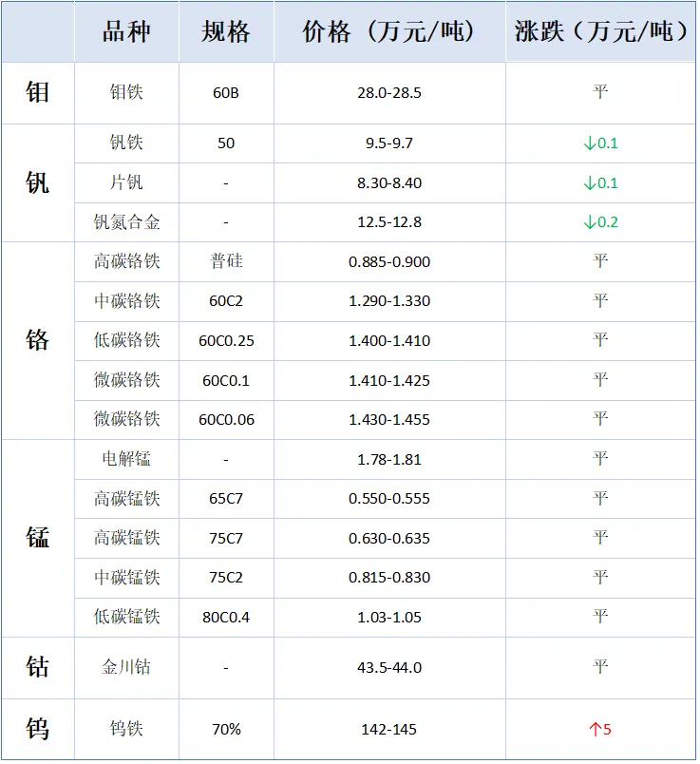700x764 pixels.
Task: Click the 高碳铬铁 product name cell
Action: (x=126, y=261)
